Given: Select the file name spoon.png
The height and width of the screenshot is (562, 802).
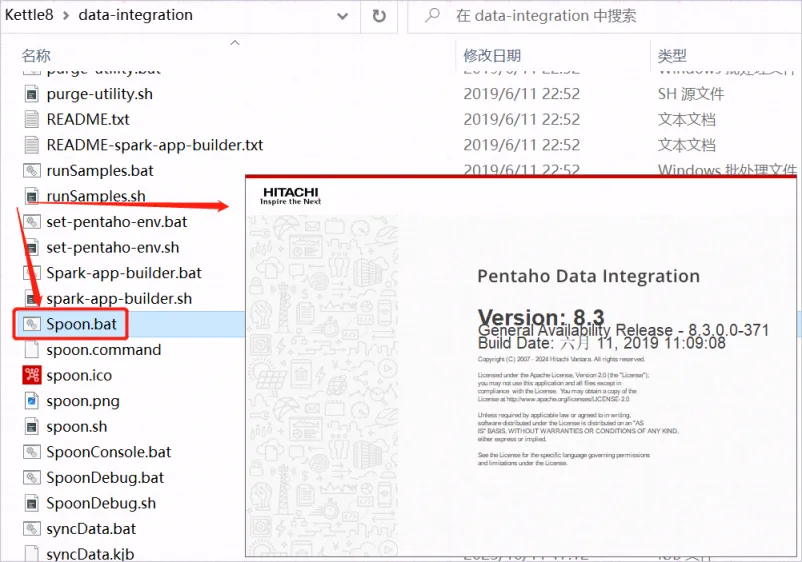Looking at the screenshot, I should [x=83, y=401].
